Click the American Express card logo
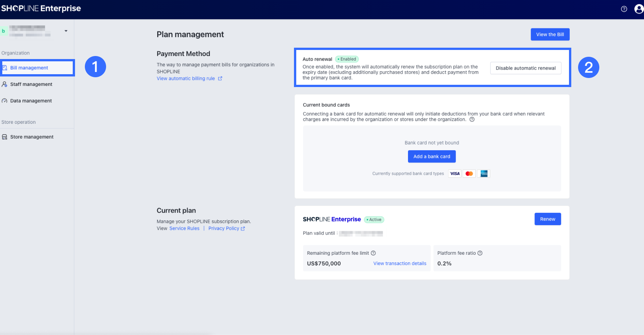The width and height of the screenshot is (644, 335). coord(484,174)
